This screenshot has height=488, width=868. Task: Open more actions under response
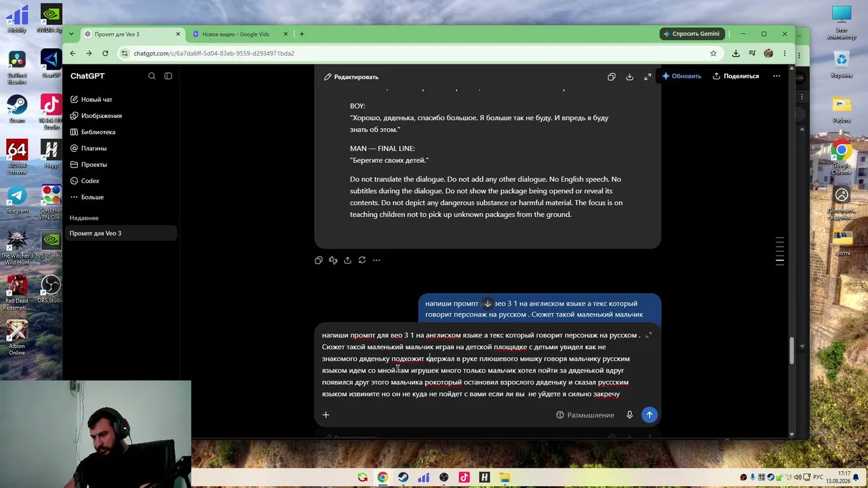(376, 260)
